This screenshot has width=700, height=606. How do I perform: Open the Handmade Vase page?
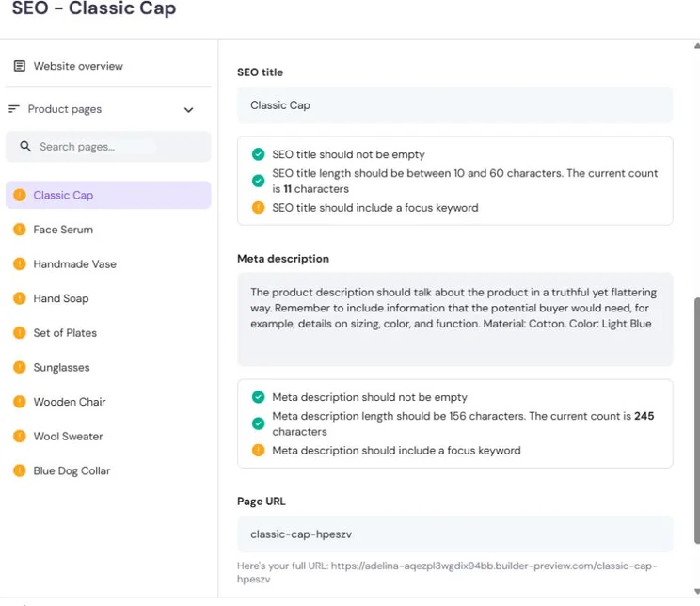(x=74, y=263)
